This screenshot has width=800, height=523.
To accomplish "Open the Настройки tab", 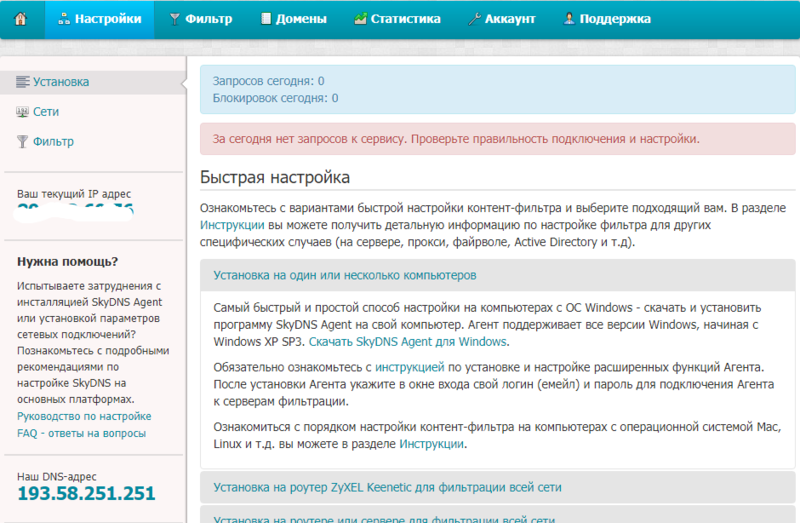I will click(99, 18).
